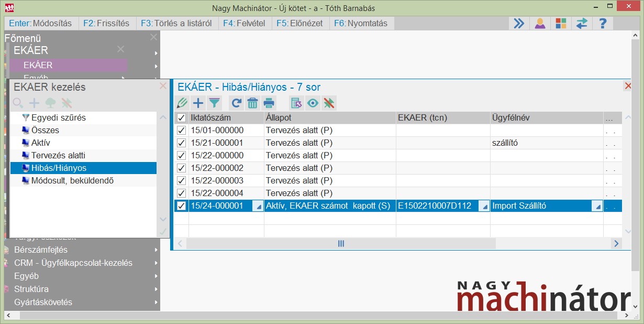Select the Aktív filter
This screenshot has height=324, width=644.
click(83, 143)
